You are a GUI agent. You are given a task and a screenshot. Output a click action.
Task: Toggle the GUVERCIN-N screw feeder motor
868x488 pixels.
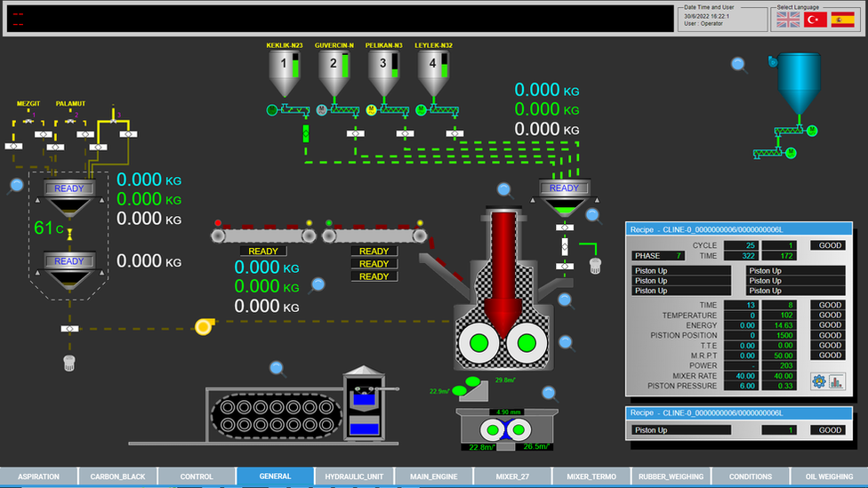tap(322, 110)
